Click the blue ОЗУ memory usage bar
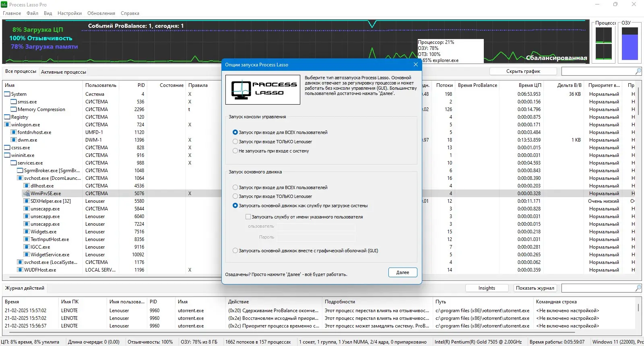This screenshot has height=346, width=644. (x=630, y=47)
